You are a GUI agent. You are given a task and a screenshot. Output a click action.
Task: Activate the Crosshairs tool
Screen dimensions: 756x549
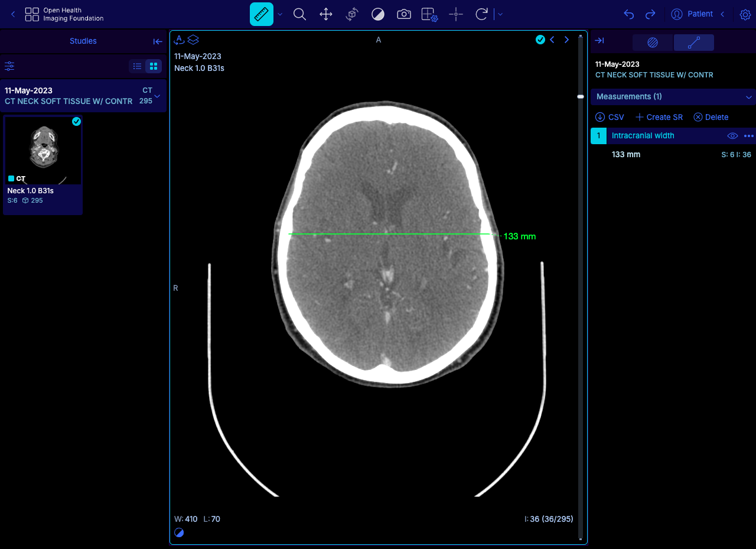pyautogui.click(x=455, y=14)
